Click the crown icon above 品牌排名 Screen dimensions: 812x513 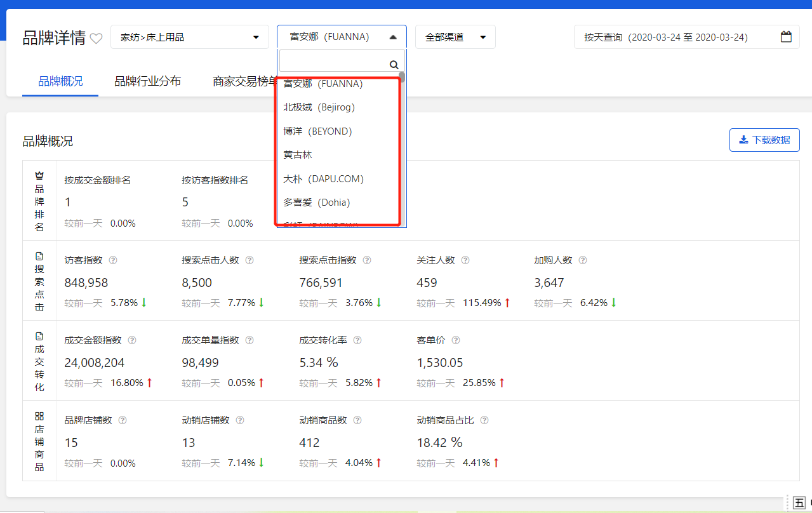[39, 175]
